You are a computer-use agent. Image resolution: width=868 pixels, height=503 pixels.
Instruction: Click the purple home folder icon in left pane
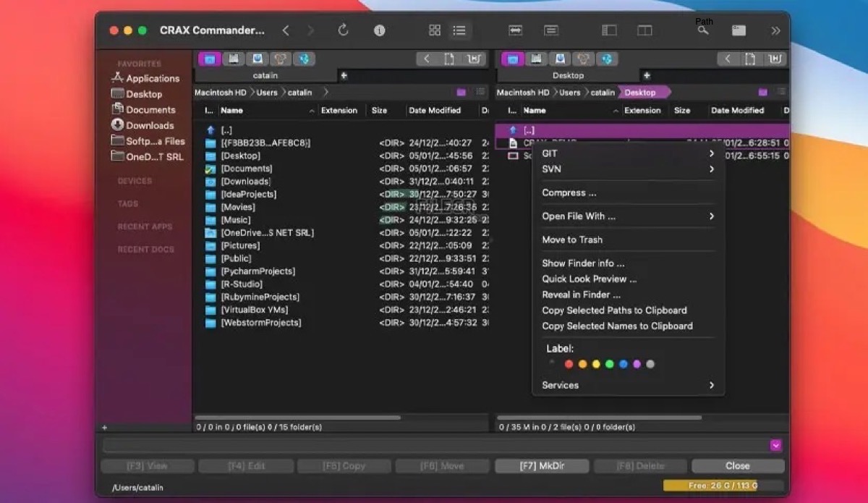coord(210,59)
